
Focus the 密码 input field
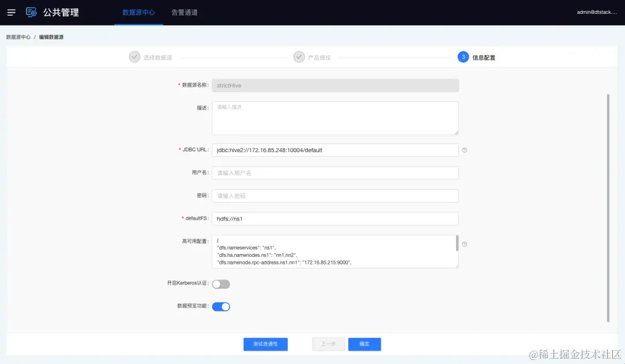[335, 196]
